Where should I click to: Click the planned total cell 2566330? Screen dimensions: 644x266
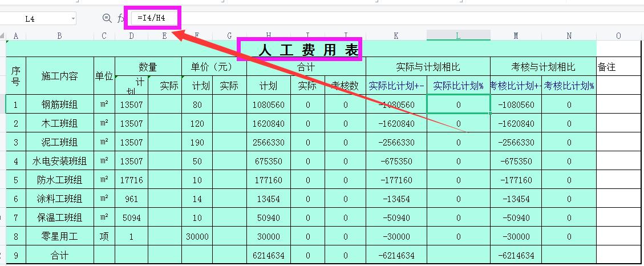[269, 142]
